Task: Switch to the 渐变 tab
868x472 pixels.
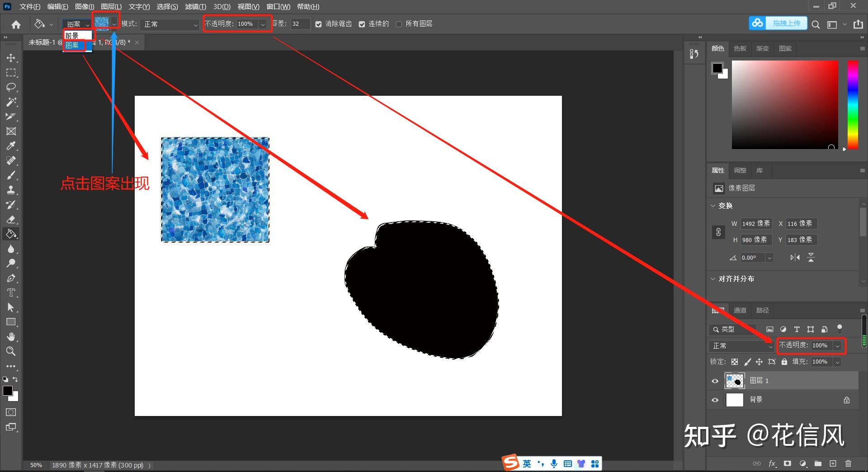Action: [763, 48]
